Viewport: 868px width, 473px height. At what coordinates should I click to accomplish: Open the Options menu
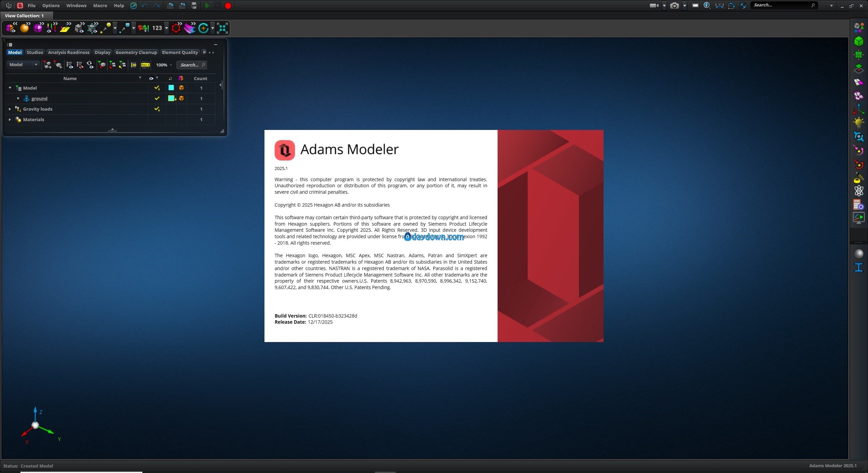(x=51, y=6)
